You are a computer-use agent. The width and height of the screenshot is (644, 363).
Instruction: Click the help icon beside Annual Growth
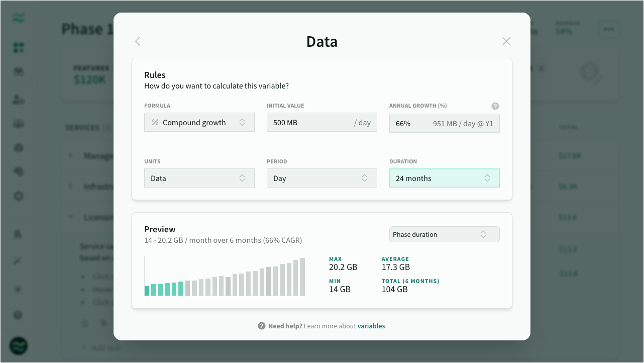click(495, 106)
